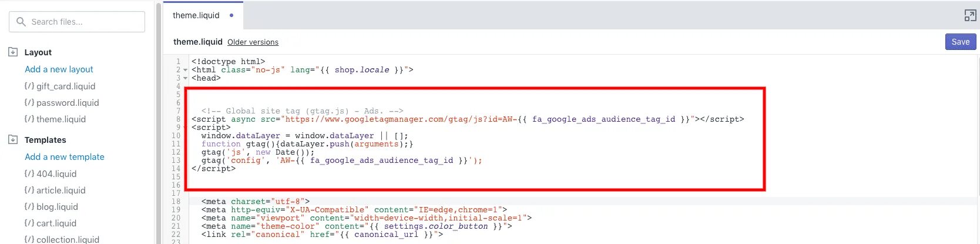This screenshot has height=244, width=980.
Task: Click function gtag() code line
Action: [307, 144]
